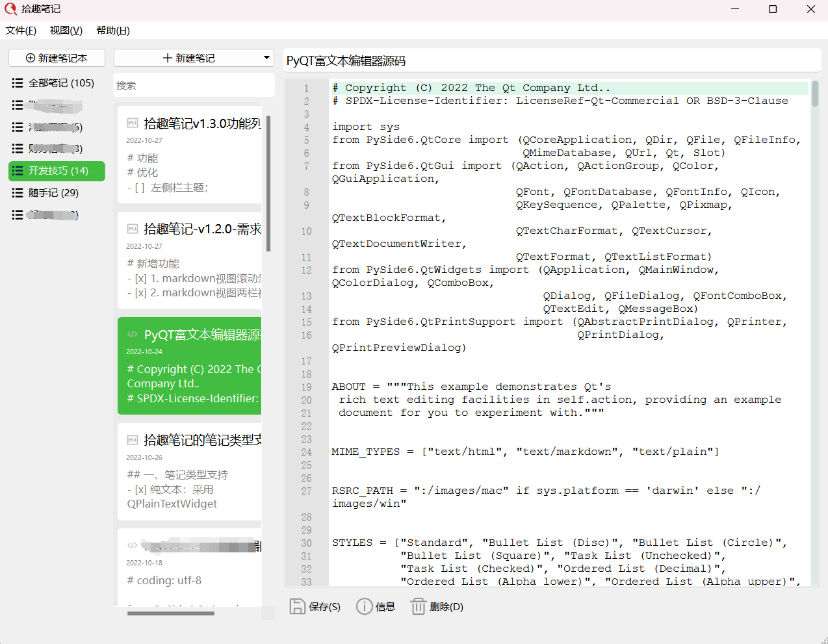Open the 文件(F) menu
Image resolution: width=828 pixels, height=644 pixels.
coord(21,31)
